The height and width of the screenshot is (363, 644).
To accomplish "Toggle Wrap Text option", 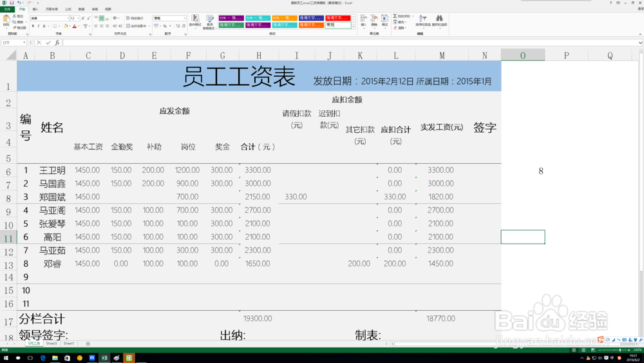I will (x=135, y=18).
